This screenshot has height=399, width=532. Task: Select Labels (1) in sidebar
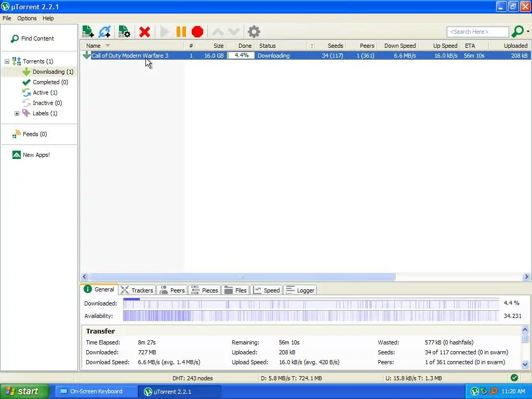point(39,113)
